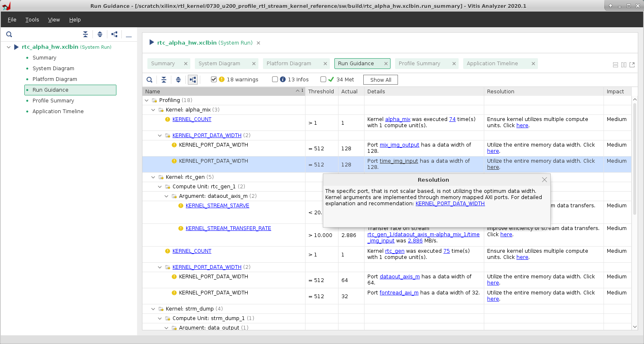The height and width of the screenshot is (344, 644).
Task: Click the Show All button
Action: click(380, 80)
